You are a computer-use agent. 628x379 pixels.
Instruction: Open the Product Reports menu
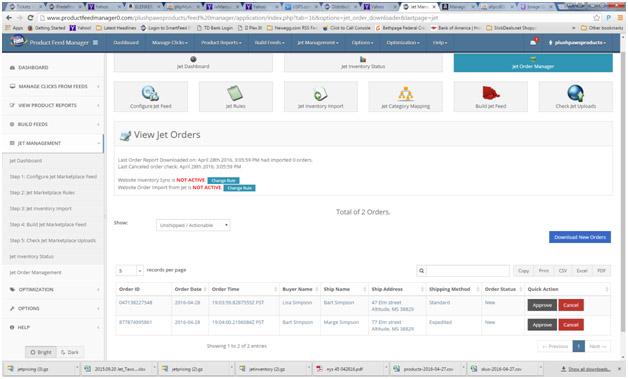pyautogui.click(x=221, y=42)
